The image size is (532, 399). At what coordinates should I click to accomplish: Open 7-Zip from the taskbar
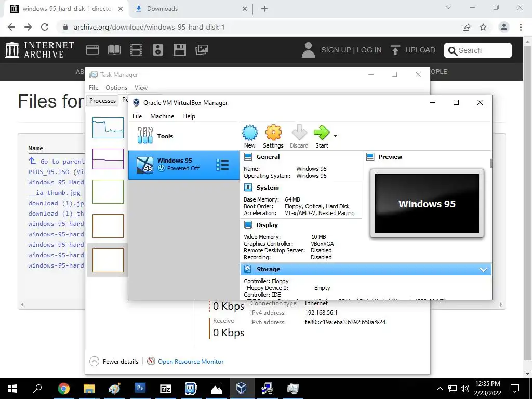165,389
